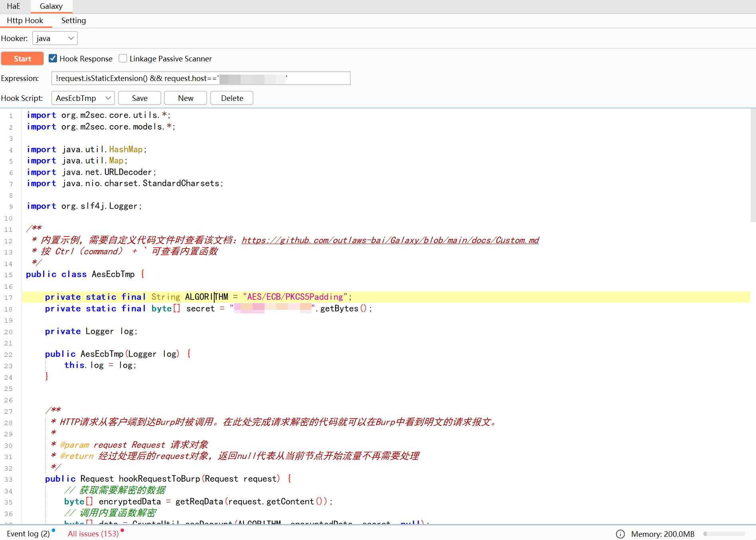
Task: Expand the AesEcbTmp hook script dropdown
Action: click(x=83, y=98)
